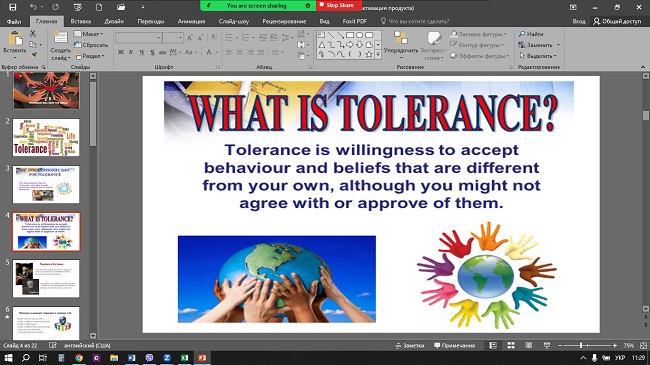Switch to slide sorter view icon
The width and height of the screenshot is (650, 365).
point(511,346)
